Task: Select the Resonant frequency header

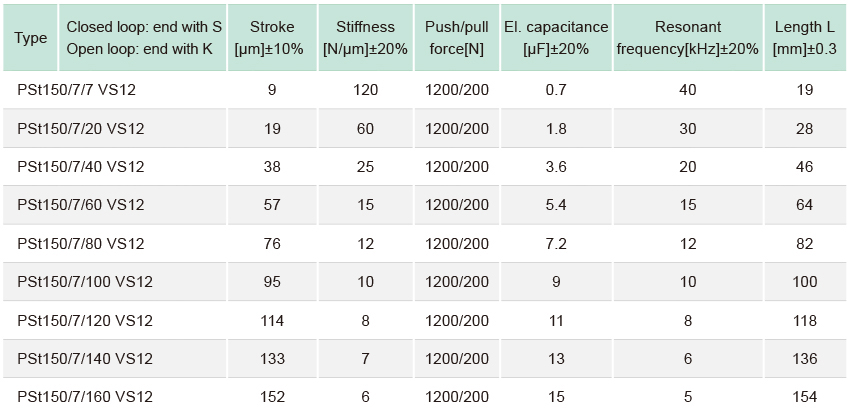Action: click(x=687, y=38)
